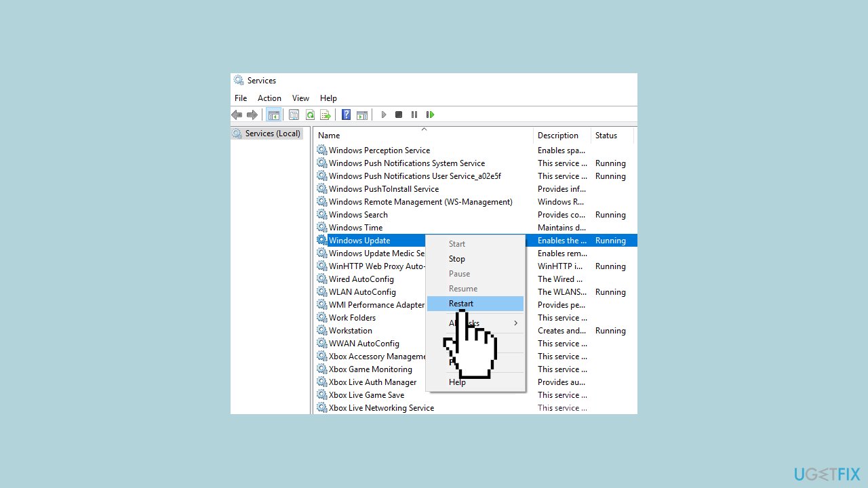
Task: Click the gear icon beside Xbox Live Game Save
Action: 322,395
